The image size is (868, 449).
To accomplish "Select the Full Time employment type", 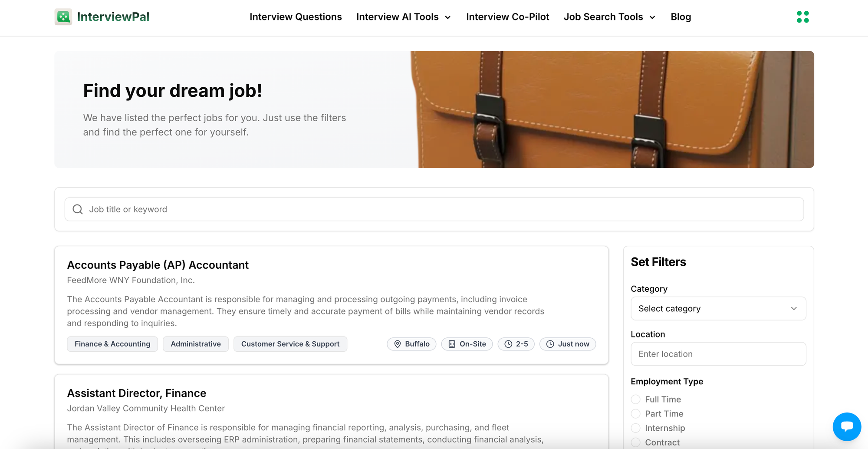I will click(635, 399).
